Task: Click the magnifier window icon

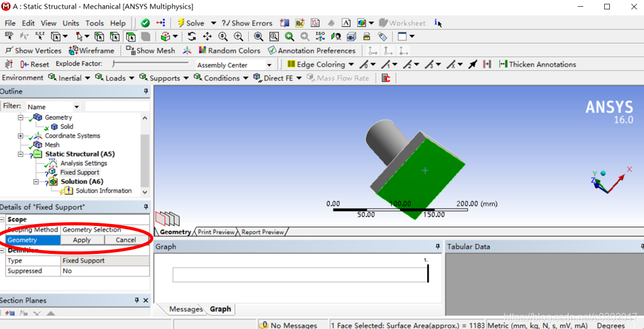Action: click(x=274, y=37)
